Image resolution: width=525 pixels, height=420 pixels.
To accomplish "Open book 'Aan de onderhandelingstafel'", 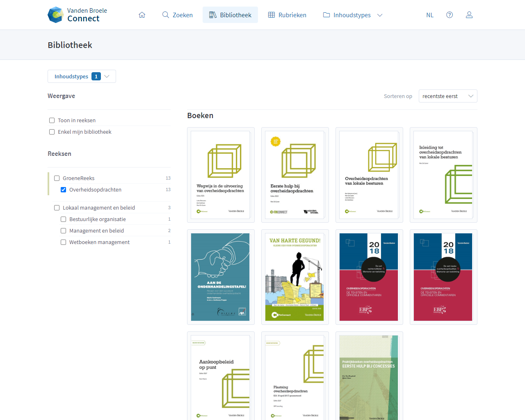I will pyautogui.click(x=221, y=277).
